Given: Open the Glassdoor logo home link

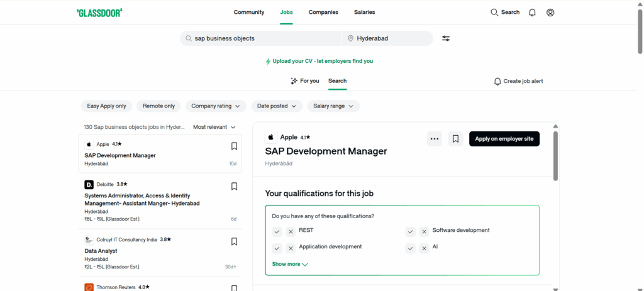Looking at the screenshot, I should tap(99, 13).
